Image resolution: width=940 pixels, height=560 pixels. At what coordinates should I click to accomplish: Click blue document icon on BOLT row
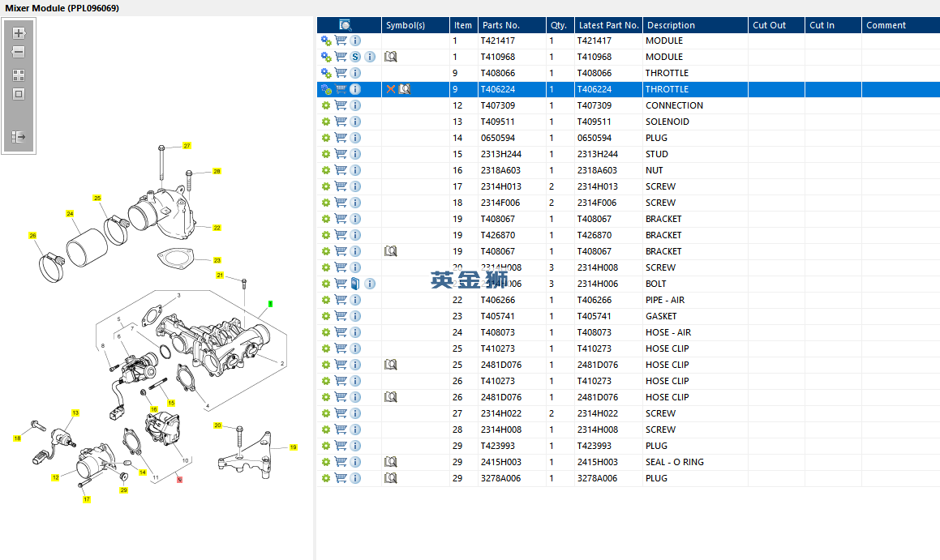pos(355,284)
